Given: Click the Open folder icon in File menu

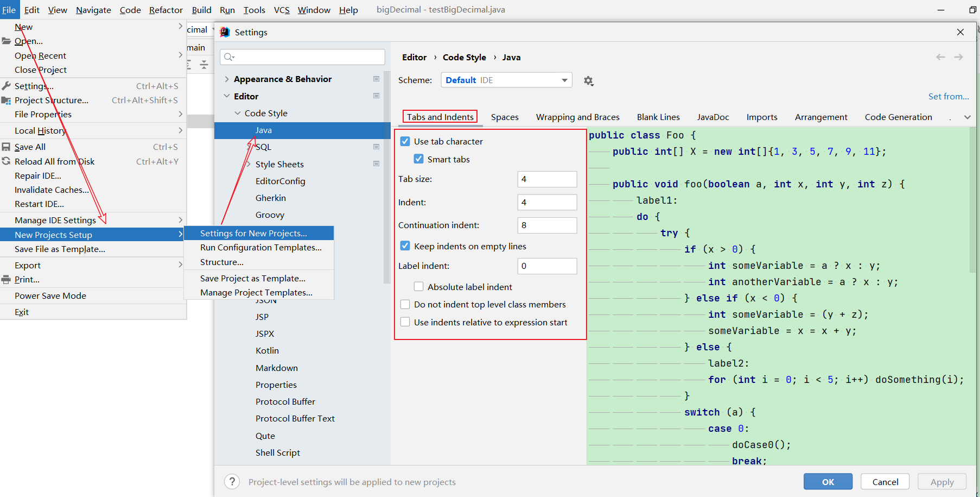Looking at the screenshot, I should click(7, 41).
